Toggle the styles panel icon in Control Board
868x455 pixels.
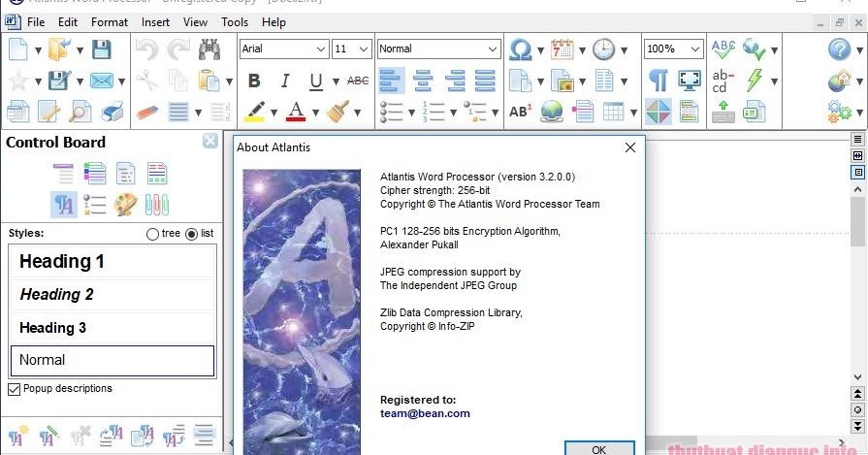coord(64,205)
